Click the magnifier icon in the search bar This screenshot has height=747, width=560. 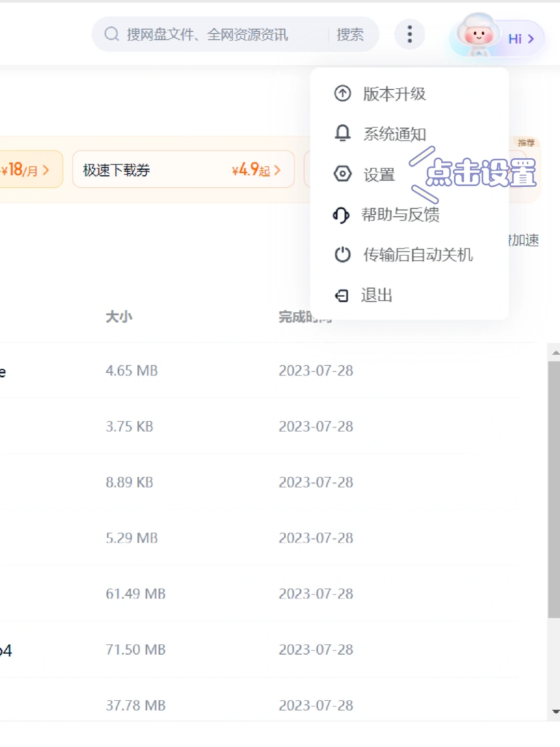pyautogui.click(x=110, y=33)
